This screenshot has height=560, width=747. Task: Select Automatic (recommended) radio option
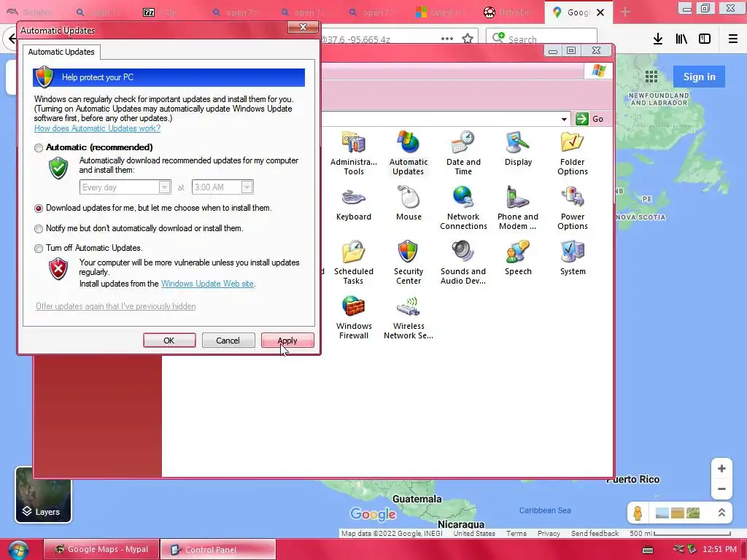tap(39, 147)
